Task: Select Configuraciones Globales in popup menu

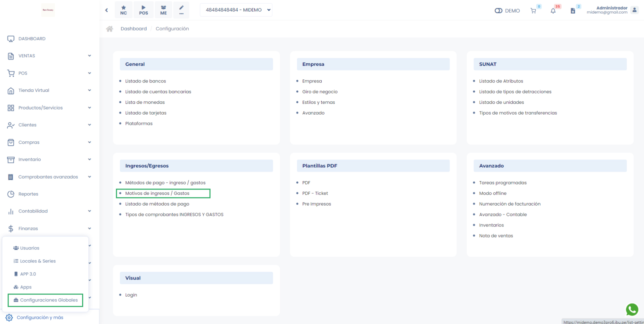Action: click(x=49, y=300)
